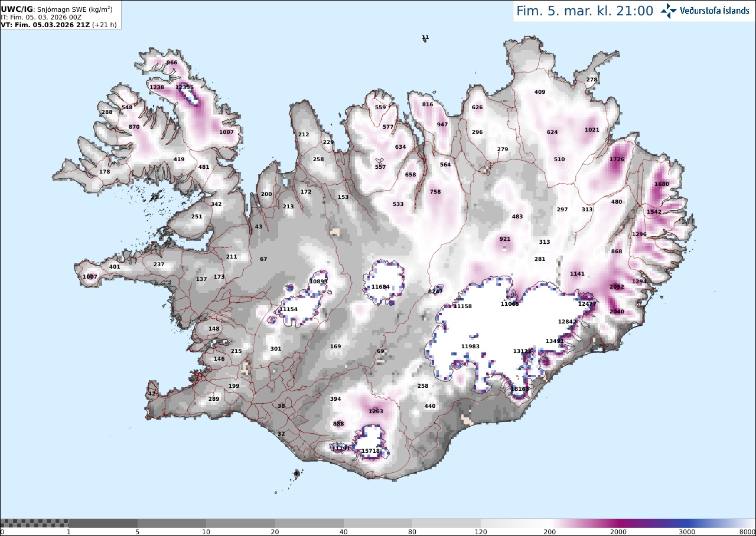Click the legend label '120'

pos(481,532)
